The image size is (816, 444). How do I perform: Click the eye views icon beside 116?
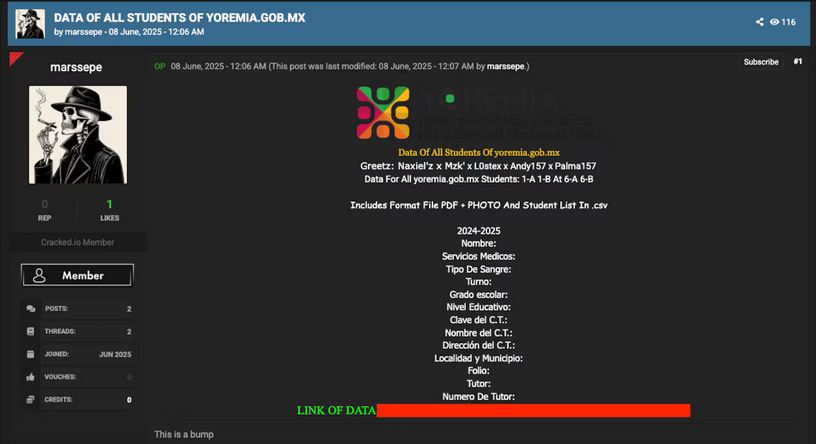click(x=774, y=22)
